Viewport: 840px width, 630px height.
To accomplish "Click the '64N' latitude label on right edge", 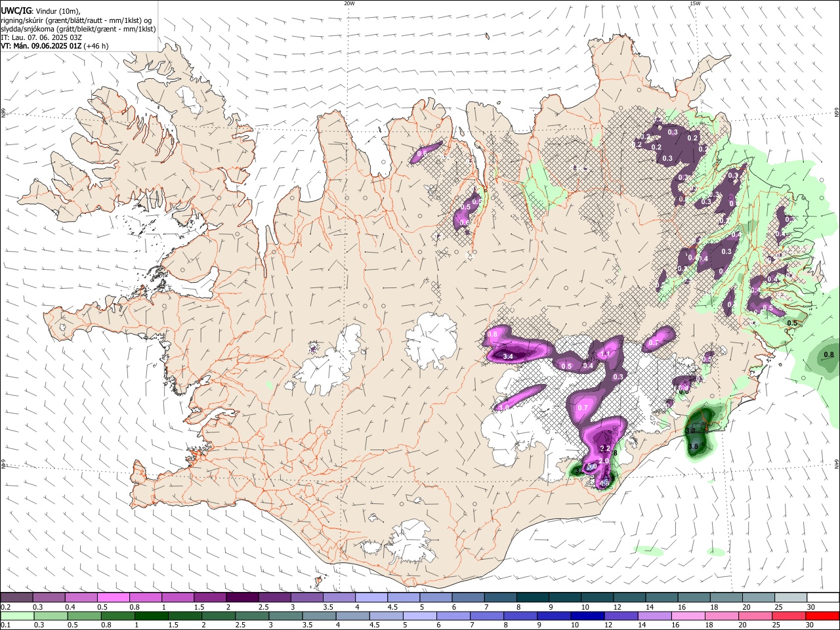I will 836,463.
